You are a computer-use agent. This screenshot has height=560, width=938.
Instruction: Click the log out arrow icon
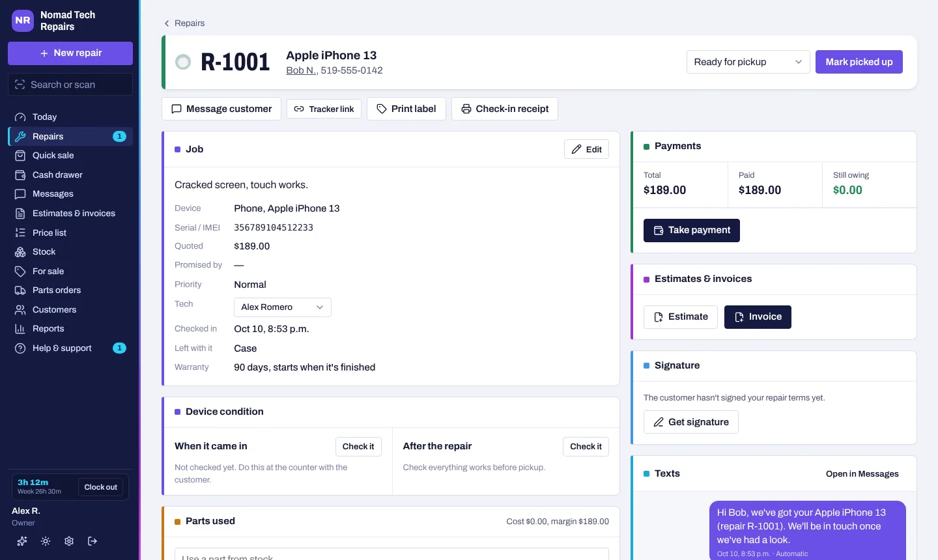tap(92, 541)
